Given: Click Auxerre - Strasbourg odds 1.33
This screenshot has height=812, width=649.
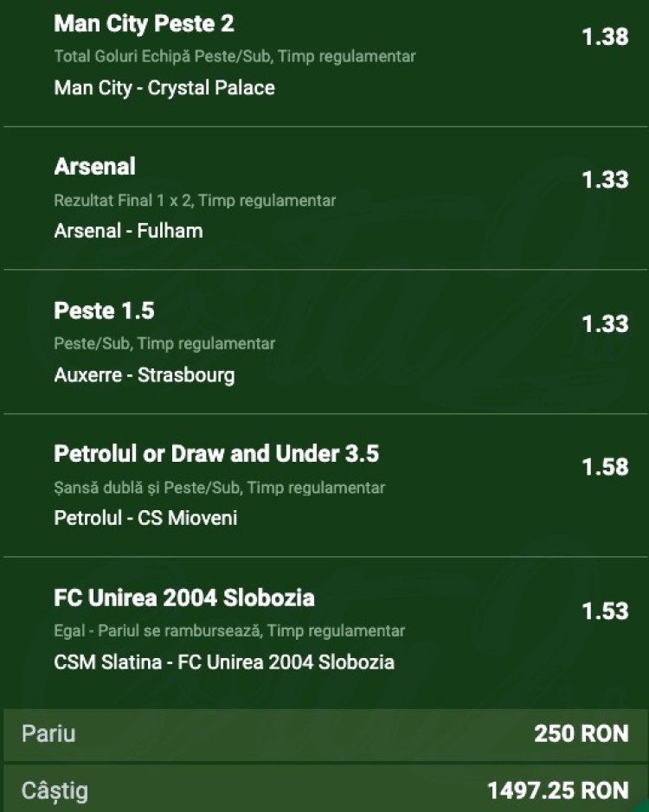Looking at the screenshot, I should [x=605, y=323].
